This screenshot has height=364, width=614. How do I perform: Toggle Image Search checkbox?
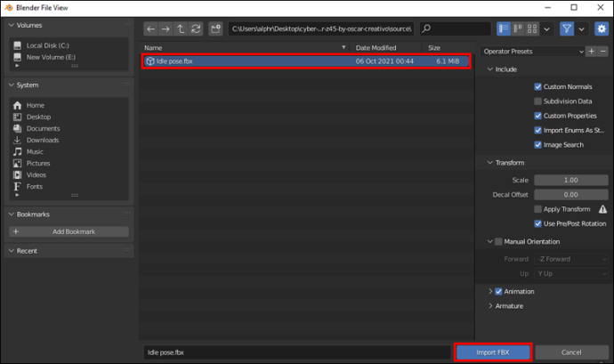537,144
